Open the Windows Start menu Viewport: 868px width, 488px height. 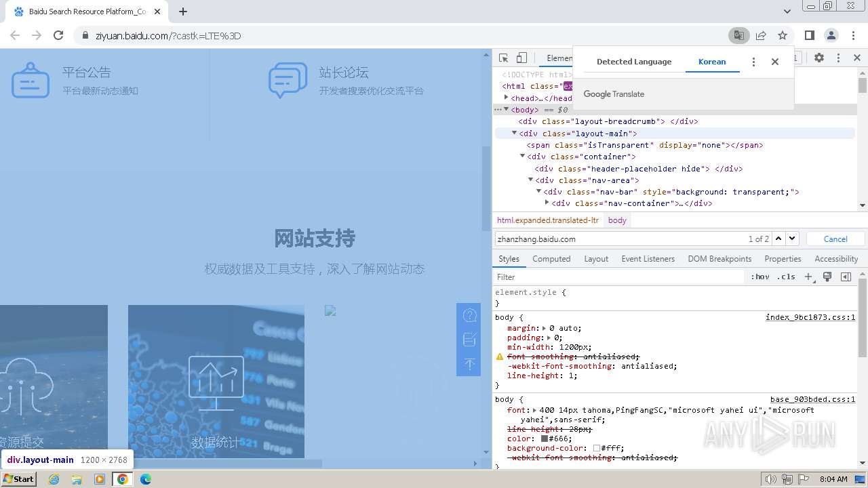tap(18, 479)
